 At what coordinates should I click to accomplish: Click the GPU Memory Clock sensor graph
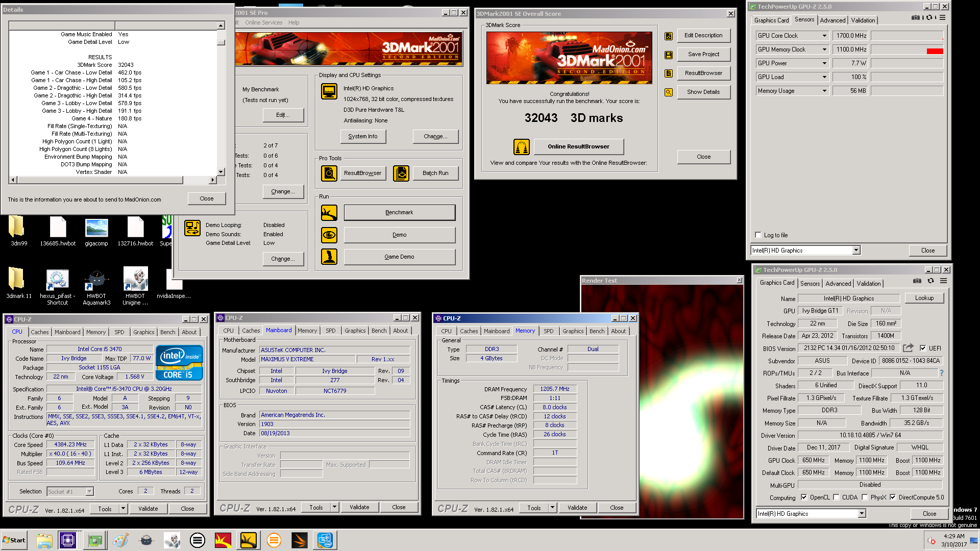click(x=907, y=49)
